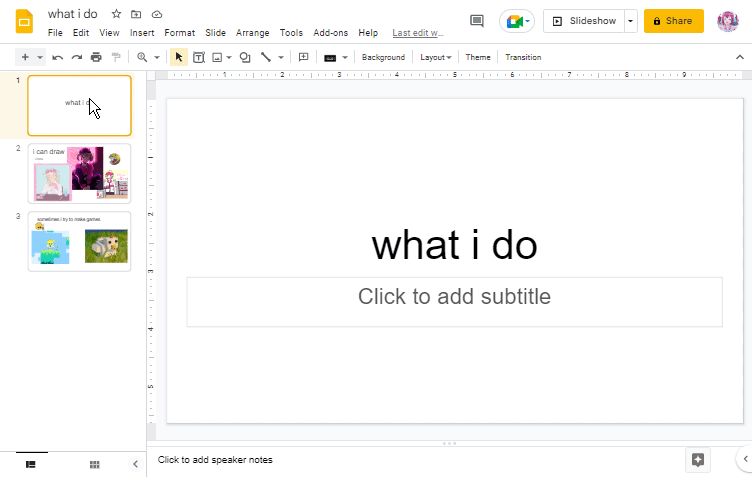Select the Text box tool
752x477 pixels.
pyautogui.click(x=199, y=57)
